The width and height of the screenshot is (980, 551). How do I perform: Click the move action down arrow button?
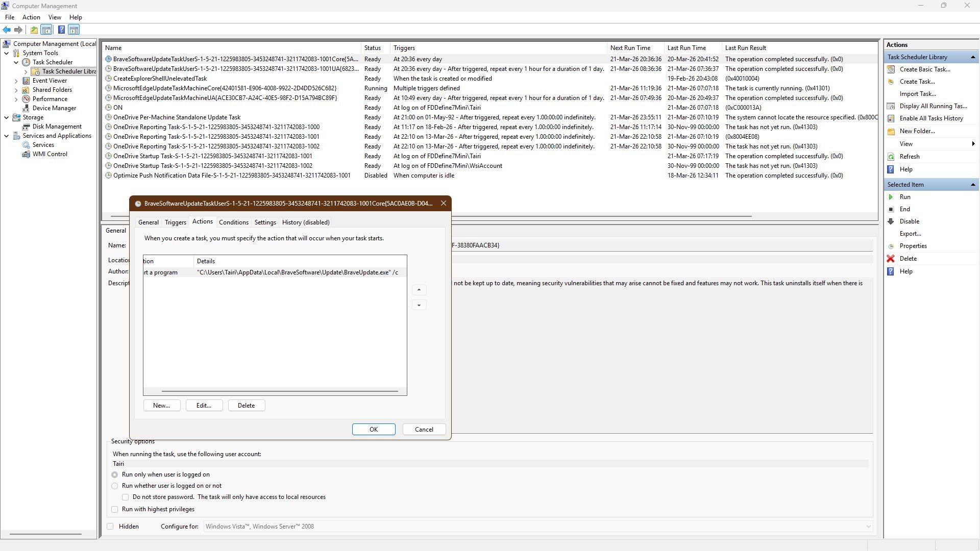419,305
